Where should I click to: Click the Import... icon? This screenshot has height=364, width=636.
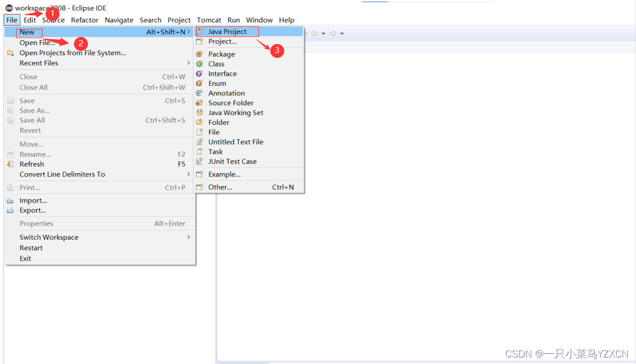coord(11,200)
